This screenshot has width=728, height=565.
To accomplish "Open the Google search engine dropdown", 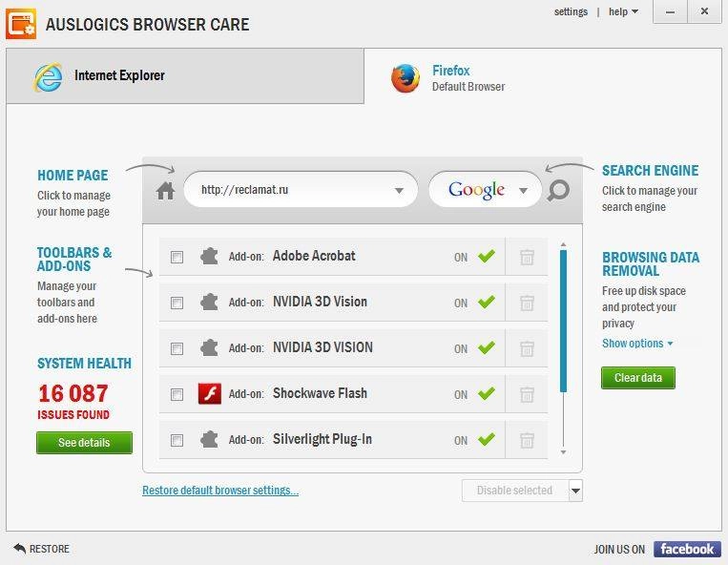I will click(x=523, y=190).
